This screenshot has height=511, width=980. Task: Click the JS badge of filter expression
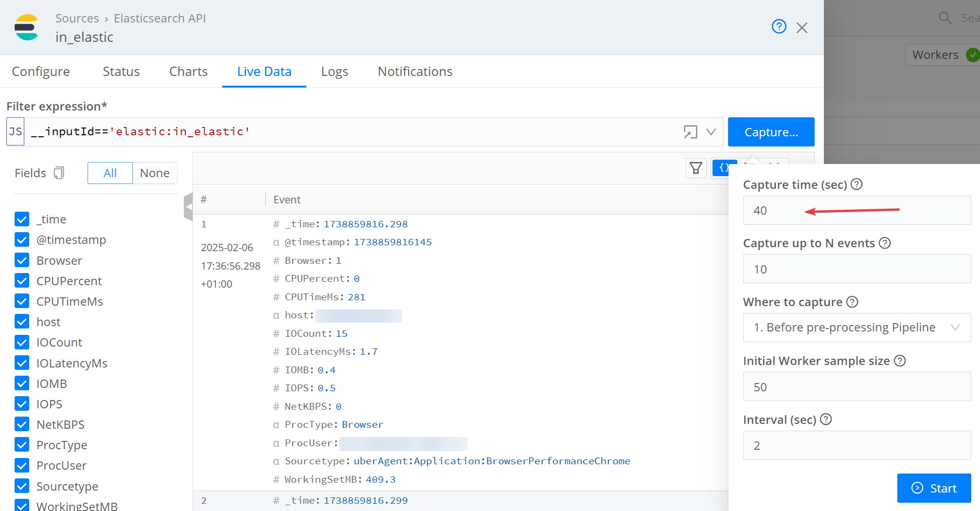coord(16,131)
